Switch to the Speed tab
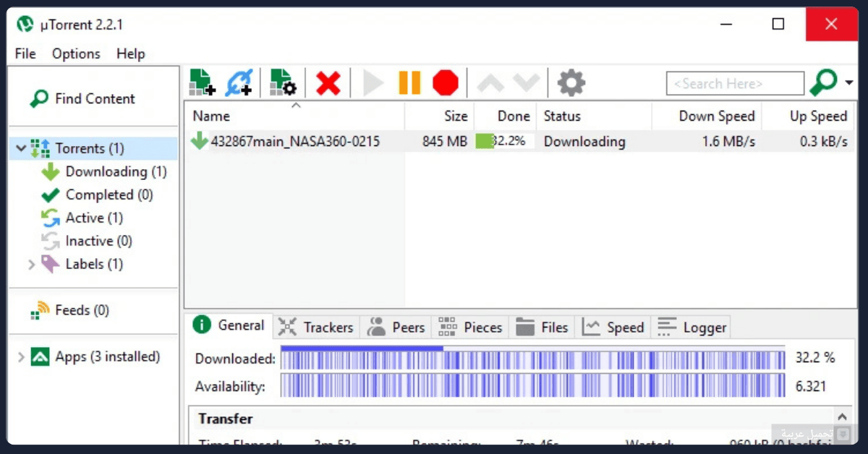868x454 pixels. [x=613, y=327]
